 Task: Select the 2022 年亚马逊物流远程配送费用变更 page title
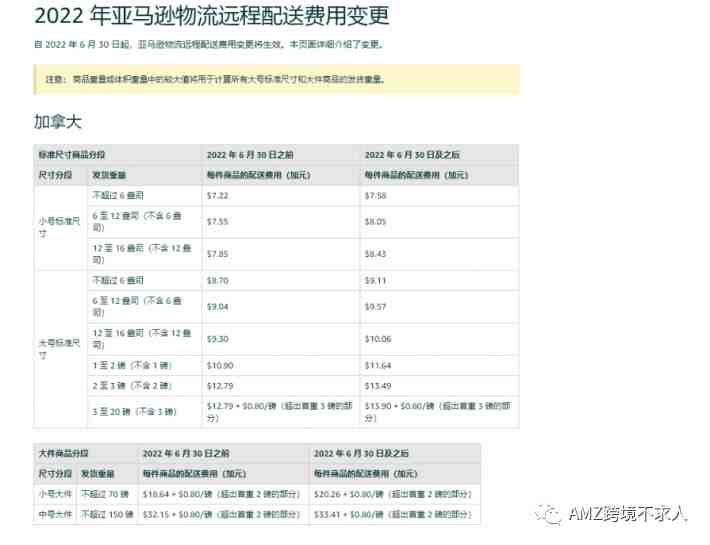click(211, 16)
